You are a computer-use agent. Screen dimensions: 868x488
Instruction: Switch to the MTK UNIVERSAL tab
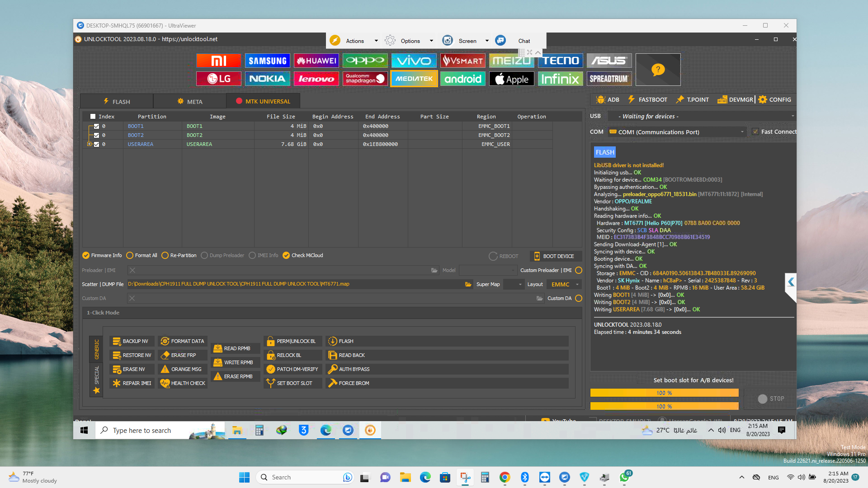tap(263, 101)
